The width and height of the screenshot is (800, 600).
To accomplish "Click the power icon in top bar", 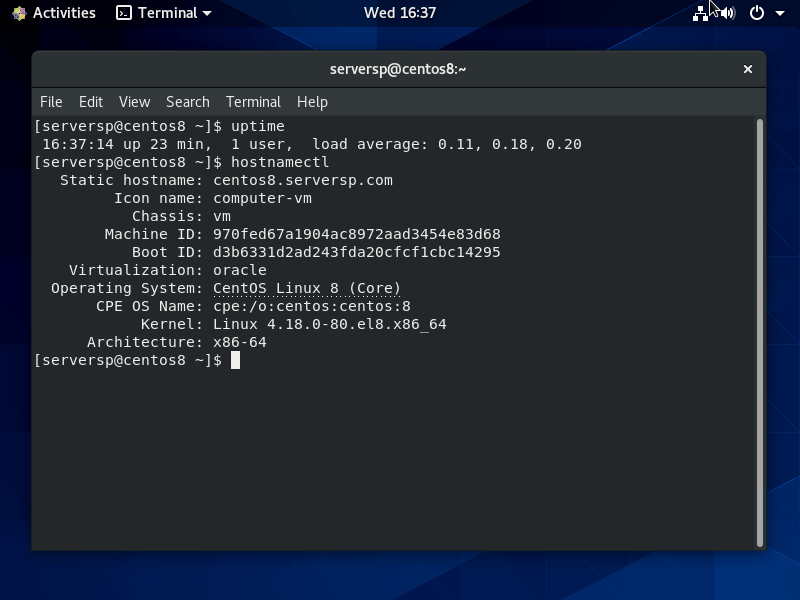I will 757,13.
